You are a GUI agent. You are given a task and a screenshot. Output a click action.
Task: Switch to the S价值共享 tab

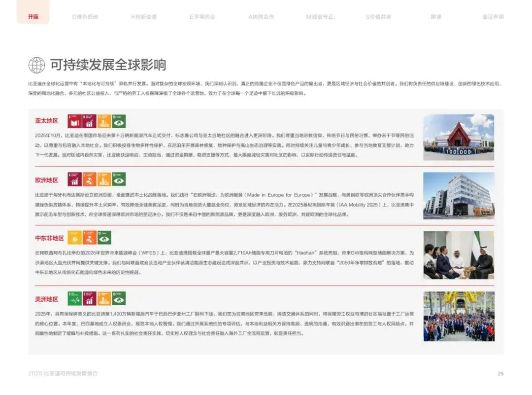[x=378, y=17]
